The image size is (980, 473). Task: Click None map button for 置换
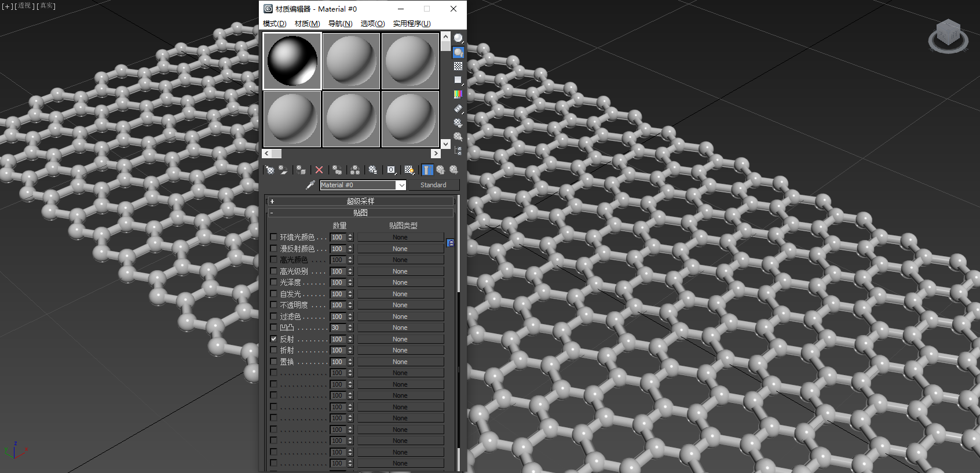click(400, 362)
